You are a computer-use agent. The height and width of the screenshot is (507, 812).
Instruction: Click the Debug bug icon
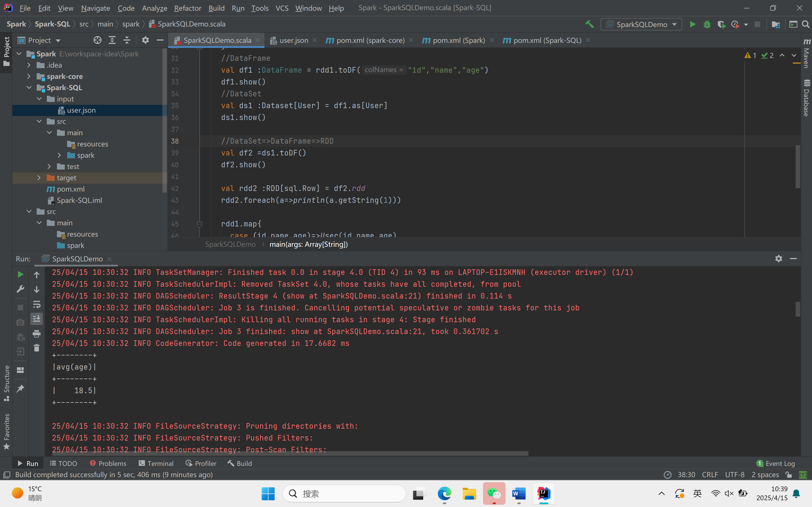pos(707,25)
